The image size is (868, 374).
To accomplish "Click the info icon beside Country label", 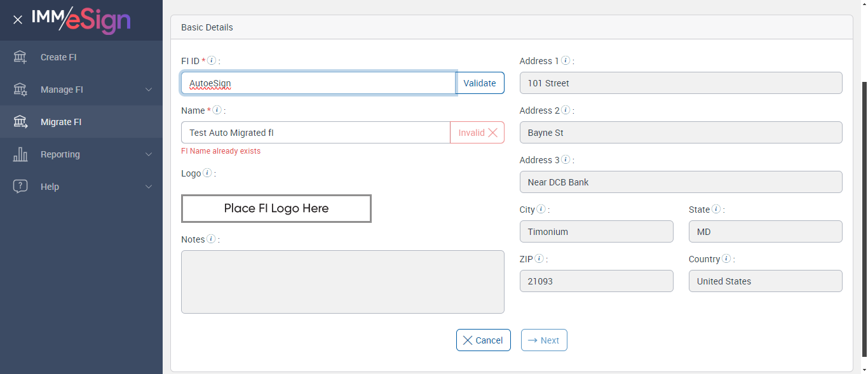I will [726, 259].
